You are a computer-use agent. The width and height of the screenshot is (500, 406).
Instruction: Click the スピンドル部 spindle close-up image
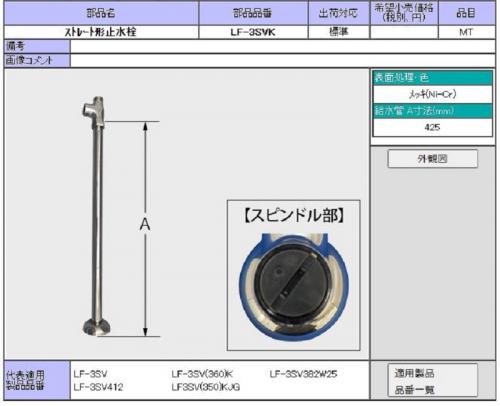(x=293, y=275)
